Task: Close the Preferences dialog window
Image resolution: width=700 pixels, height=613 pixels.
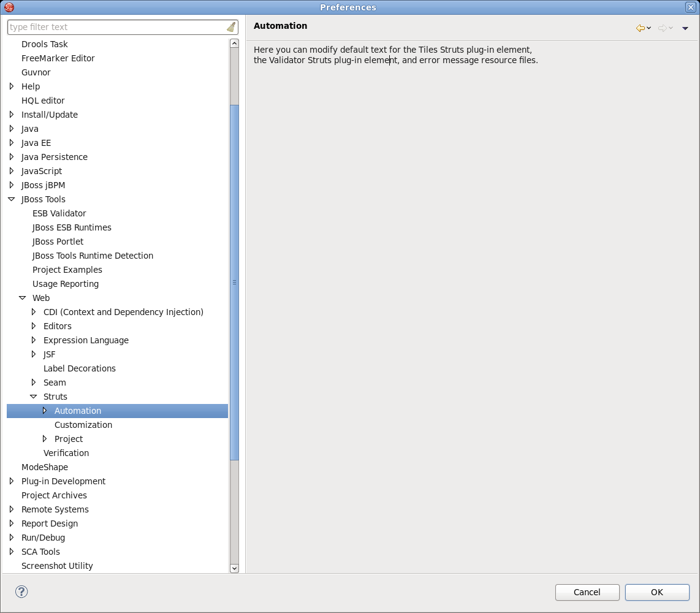Action: [x=691, y=7]
